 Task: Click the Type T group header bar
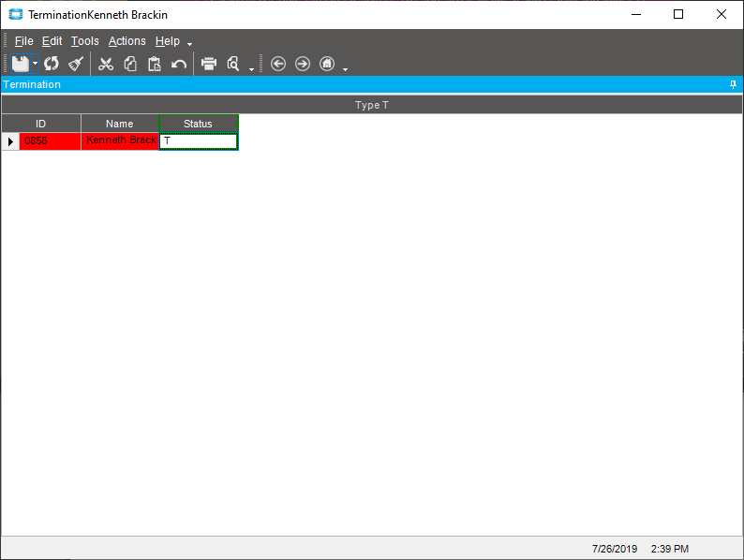click(x=371, y=105)
